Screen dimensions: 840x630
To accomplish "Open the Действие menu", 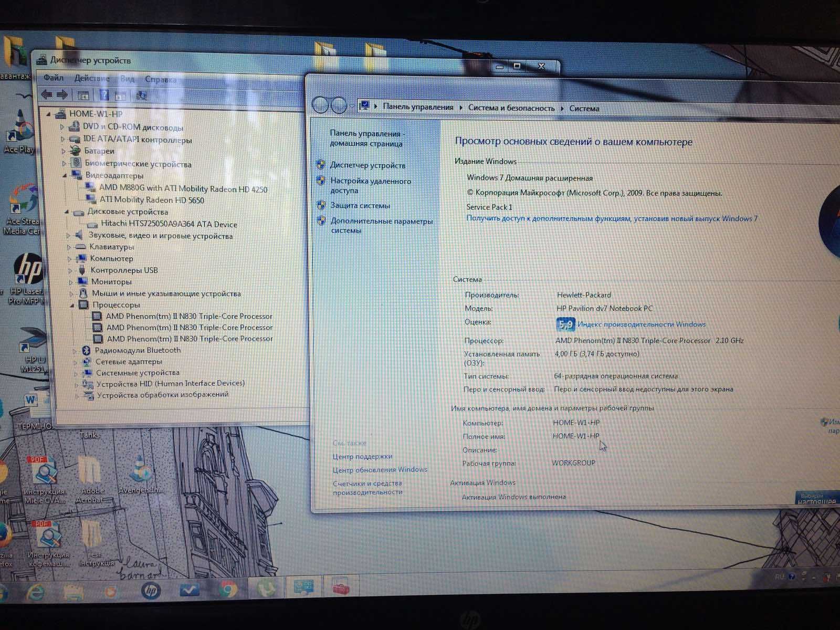I will pos(92,78).
